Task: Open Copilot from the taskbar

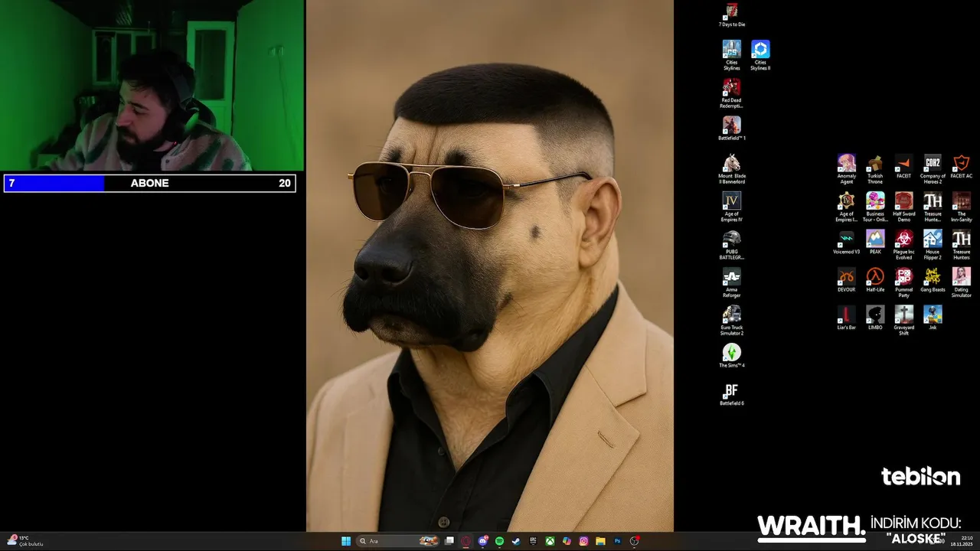Action: click(567, 541)
